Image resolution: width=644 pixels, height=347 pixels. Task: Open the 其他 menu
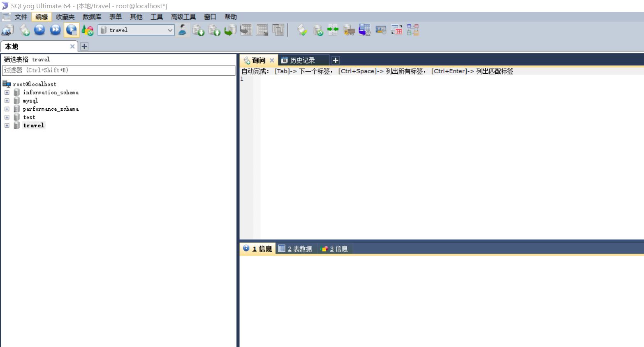click(x=136, y=17)
